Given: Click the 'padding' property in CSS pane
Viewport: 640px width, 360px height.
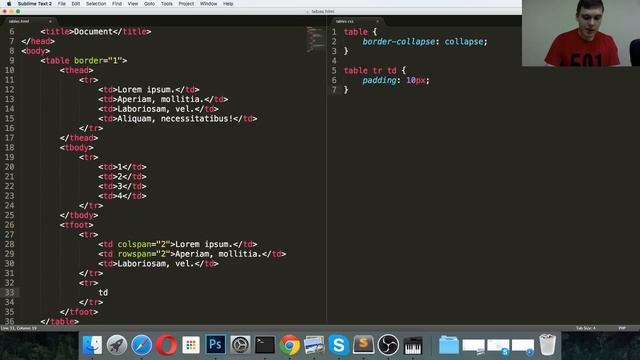Looking at the screenshot, I should [379, 80].
